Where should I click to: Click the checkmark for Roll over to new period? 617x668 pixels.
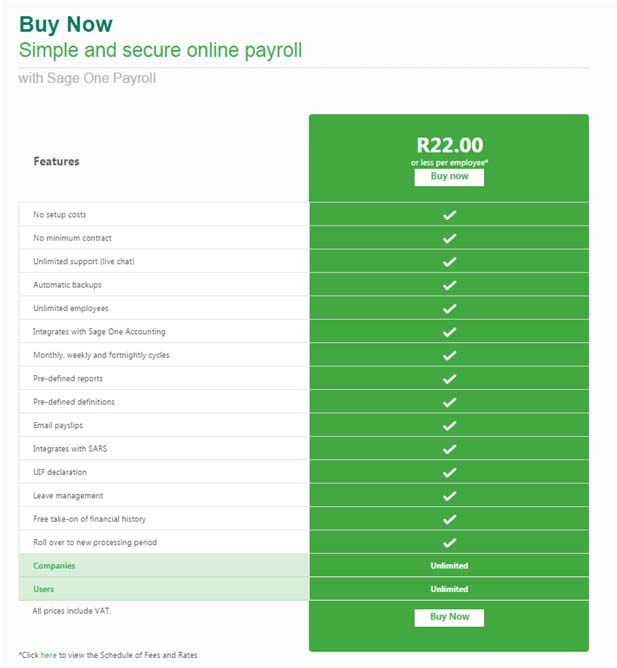click(x=449, y=543)
